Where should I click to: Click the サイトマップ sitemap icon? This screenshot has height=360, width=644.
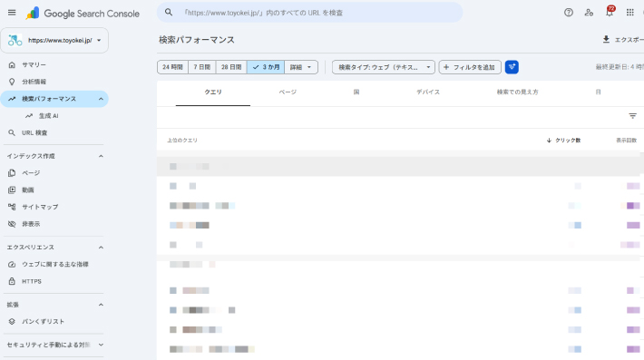[x=12, y=207]
